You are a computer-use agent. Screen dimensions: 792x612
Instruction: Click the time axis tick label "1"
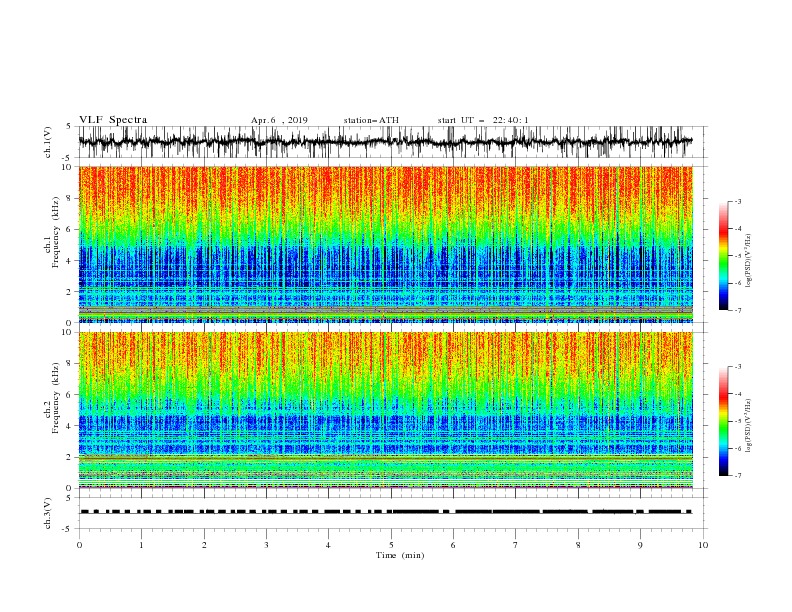(141, 545)
